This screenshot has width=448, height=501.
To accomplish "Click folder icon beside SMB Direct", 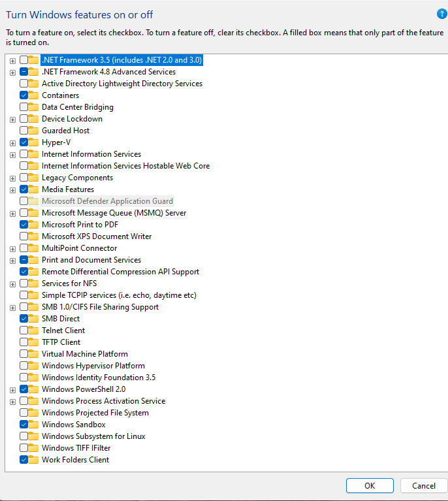I will pyautogui.click(x=33, y=319).
